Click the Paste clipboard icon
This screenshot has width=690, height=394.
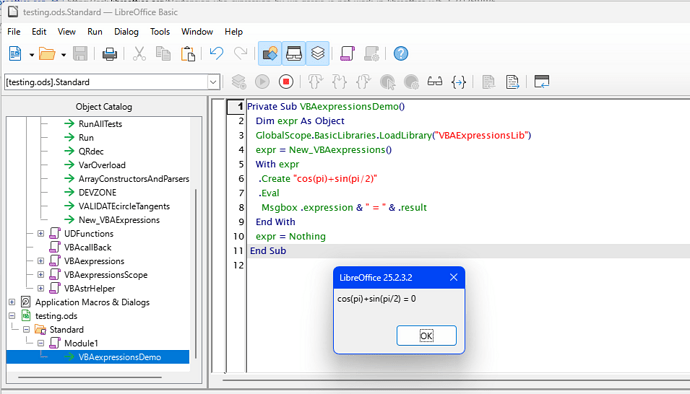pyautogui.click(x=188, y=54)
